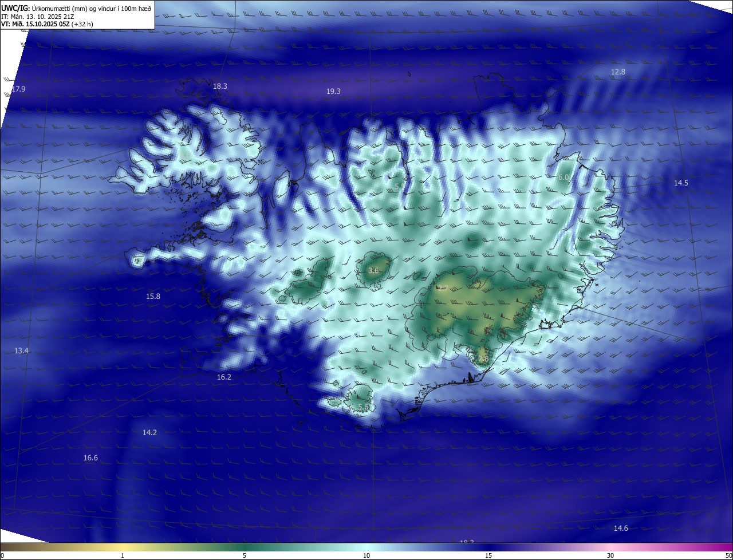Click the 14.6 value label
733x560 pixels.
[621, 529]
